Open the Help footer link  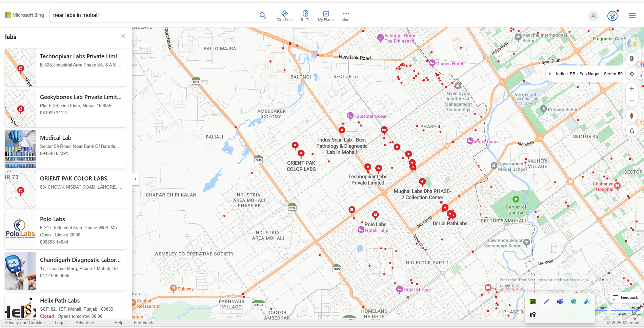[119, 323]
